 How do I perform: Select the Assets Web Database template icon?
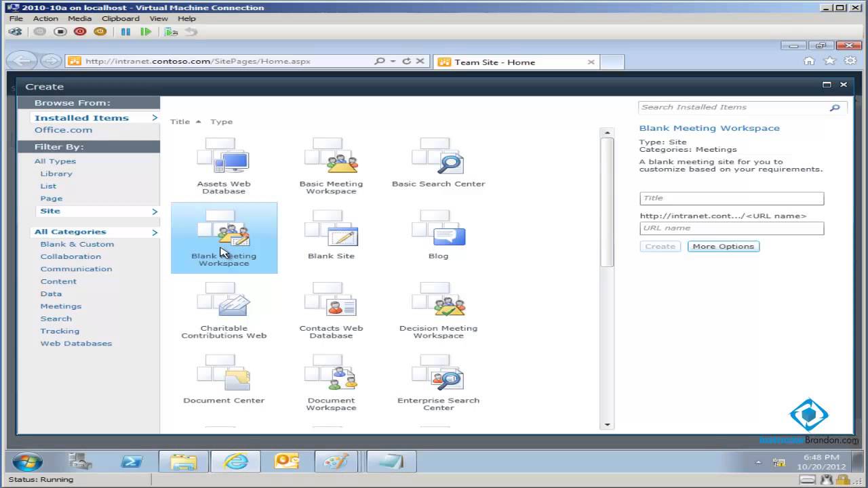click(x=224, y=155)
